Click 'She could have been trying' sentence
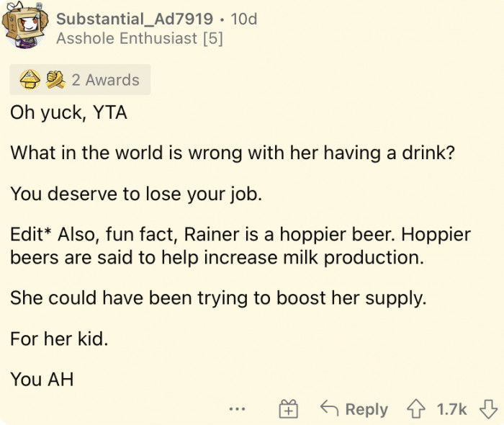504x425 pixels. coord(217,298)
